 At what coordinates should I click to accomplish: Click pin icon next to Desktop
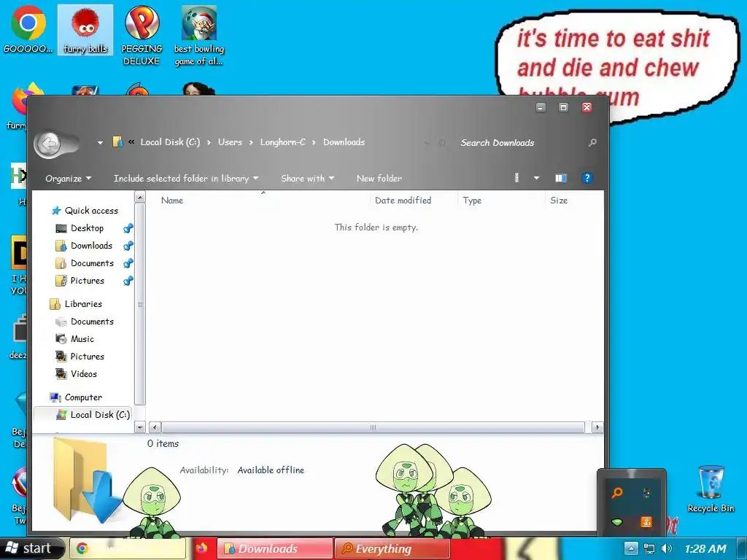(128, 228)
